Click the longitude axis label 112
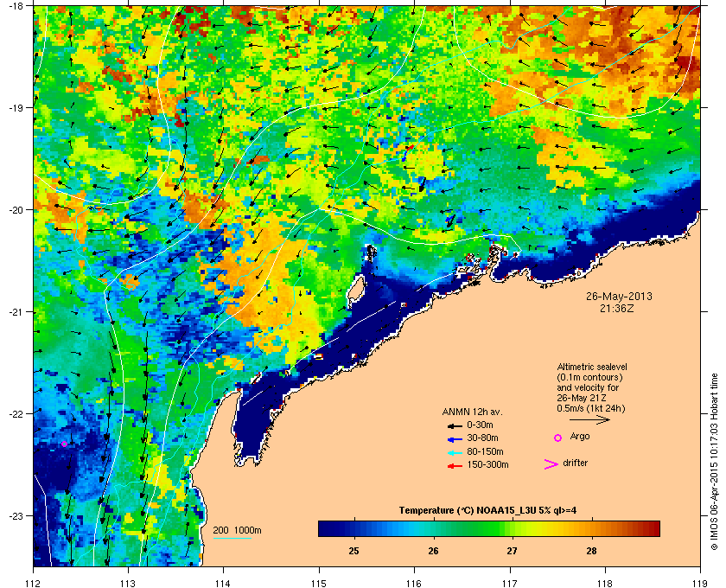726x588 pixels. (34, 584)
